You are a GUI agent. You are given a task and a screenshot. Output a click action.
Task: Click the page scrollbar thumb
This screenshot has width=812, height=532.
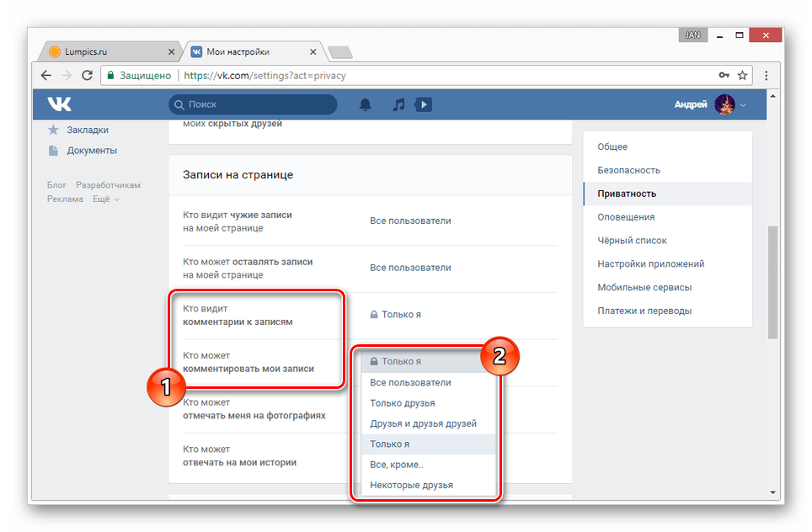click(772, 282)
